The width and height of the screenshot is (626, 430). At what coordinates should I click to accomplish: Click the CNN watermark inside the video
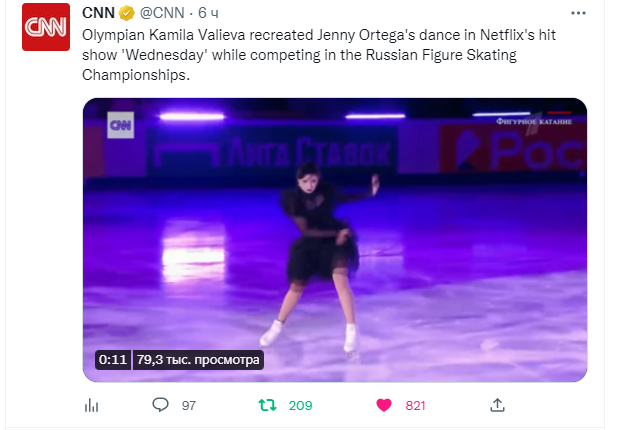(x=121, y=125)
